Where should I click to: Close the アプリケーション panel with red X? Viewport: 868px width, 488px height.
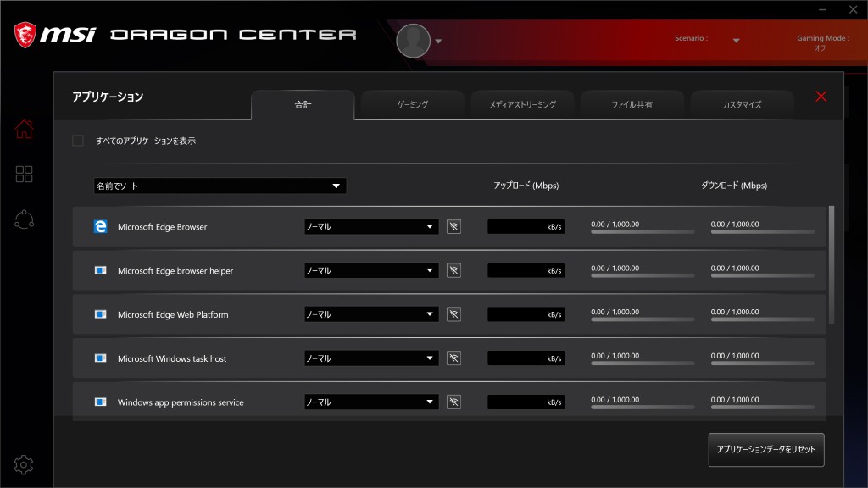[821, 97]
